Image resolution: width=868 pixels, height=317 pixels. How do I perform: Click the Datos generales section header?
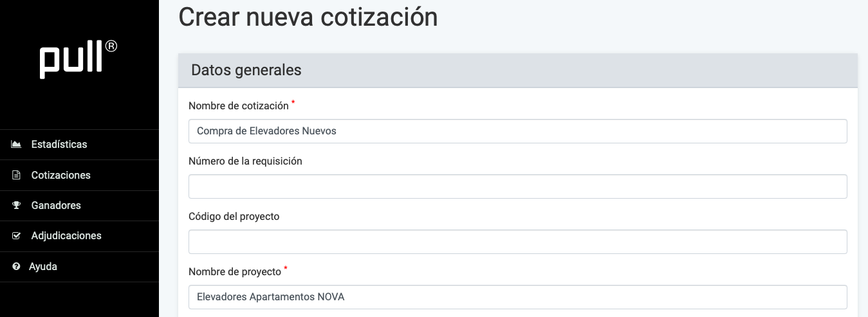246,71
